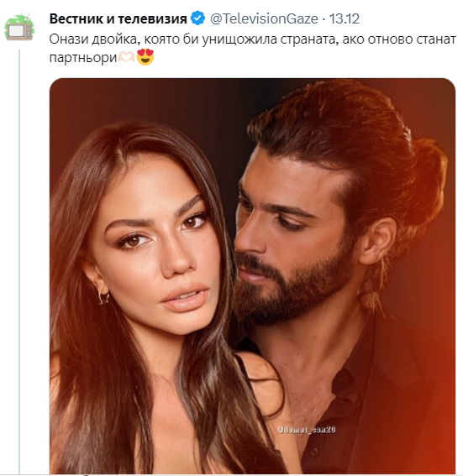Image resolution: width=463 pixels, height=476 pixels.
Task: Click the word партньори in the tweet
Action: 83,58
